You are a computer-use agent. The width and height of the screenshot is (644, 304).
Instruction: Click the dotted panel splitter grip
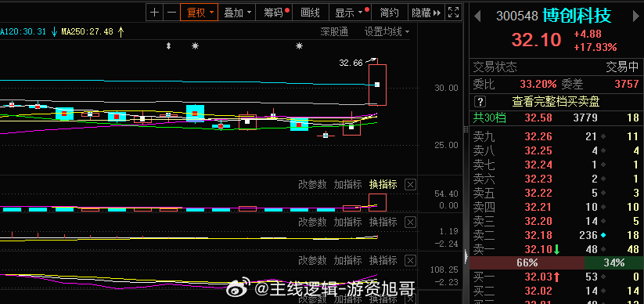(466, 129)
